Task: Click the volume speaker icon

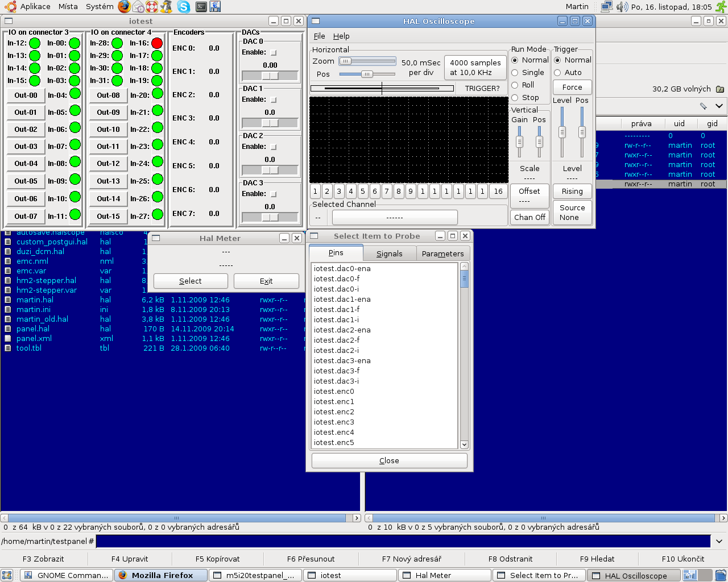Action: coord(622,7)
